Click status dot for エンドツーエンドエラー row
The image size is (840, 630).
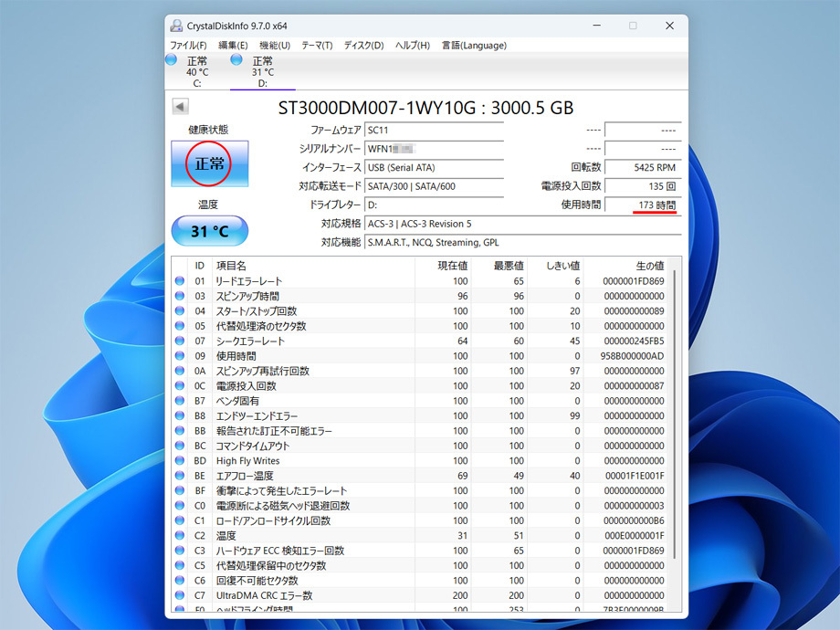coord(180,415)
